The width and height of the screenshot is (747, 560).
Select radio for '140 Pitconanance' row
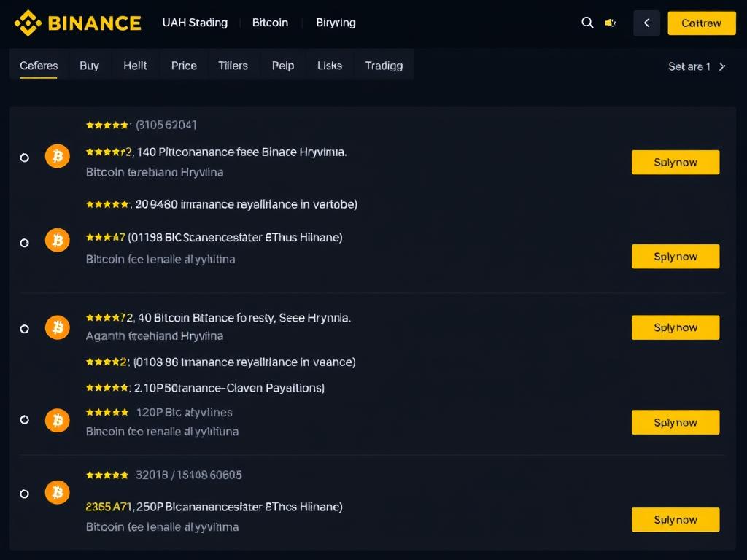[24, 157]
